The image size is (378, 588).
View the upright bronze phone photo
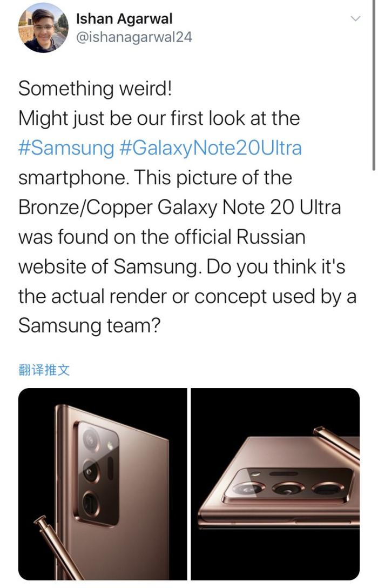102,484
